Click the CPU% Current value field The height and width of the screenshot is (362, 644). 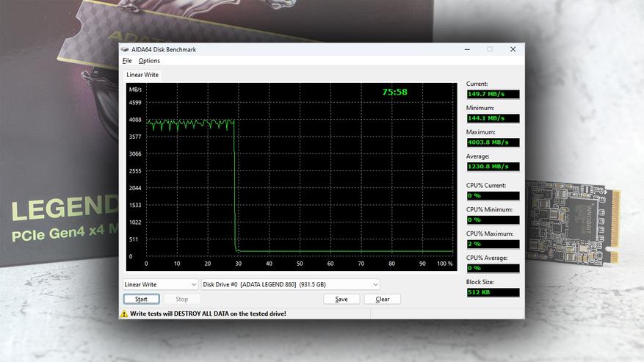coord(493,196)
